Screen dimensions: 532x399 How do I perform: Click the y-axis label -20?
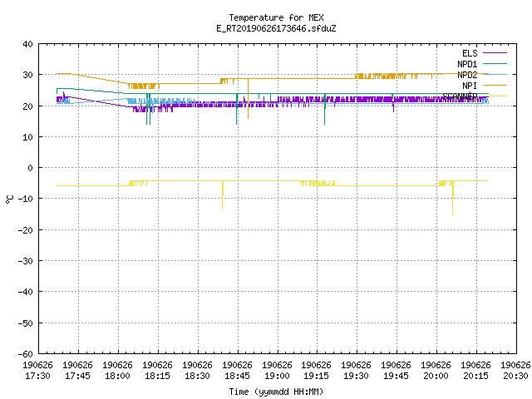tap(26, 230)
